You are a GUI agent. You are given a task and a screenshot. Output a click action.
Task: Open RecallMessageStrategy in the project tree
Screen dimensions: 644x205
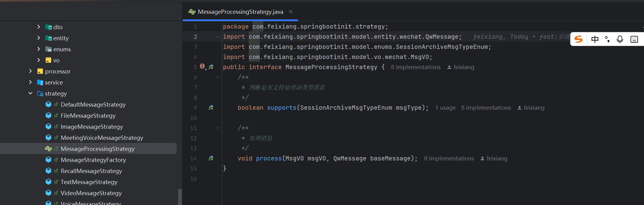91,171
